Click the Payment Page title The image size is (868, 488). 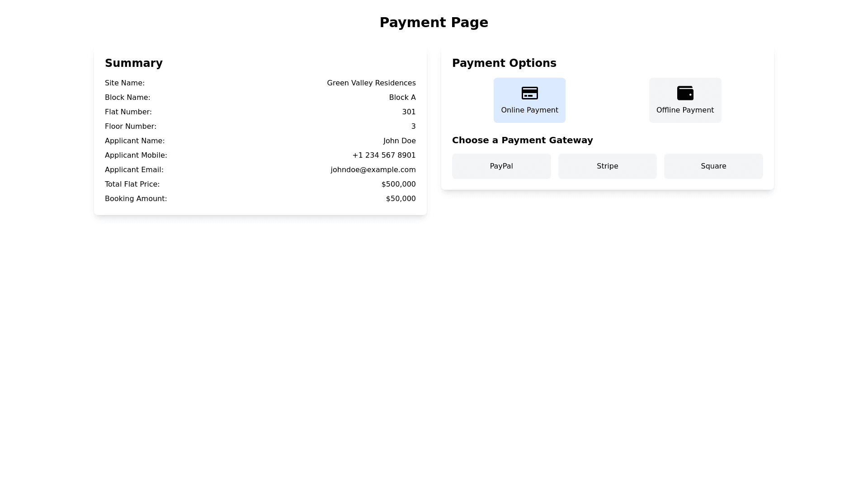[434, 22]
